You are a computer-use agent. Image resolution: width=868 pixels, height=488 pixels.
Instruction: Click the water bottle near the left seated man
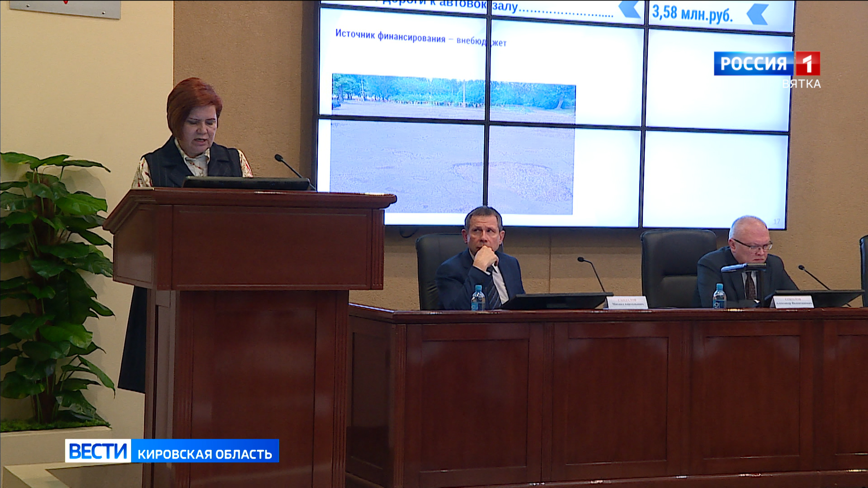tap(478, 298)
